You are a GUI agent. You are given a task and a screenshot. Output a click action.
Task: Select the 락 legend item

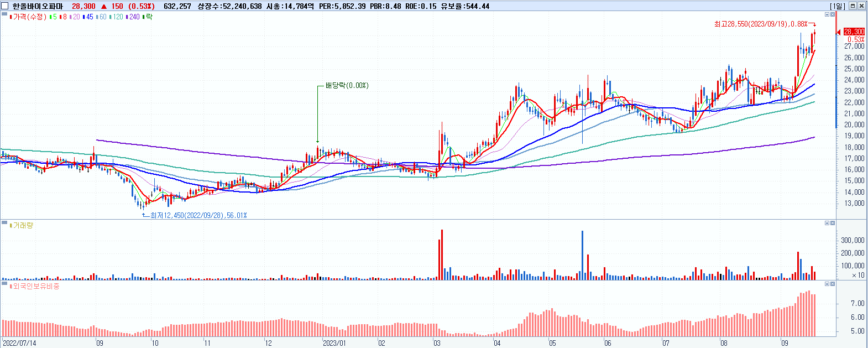click(x=147, y=17)
